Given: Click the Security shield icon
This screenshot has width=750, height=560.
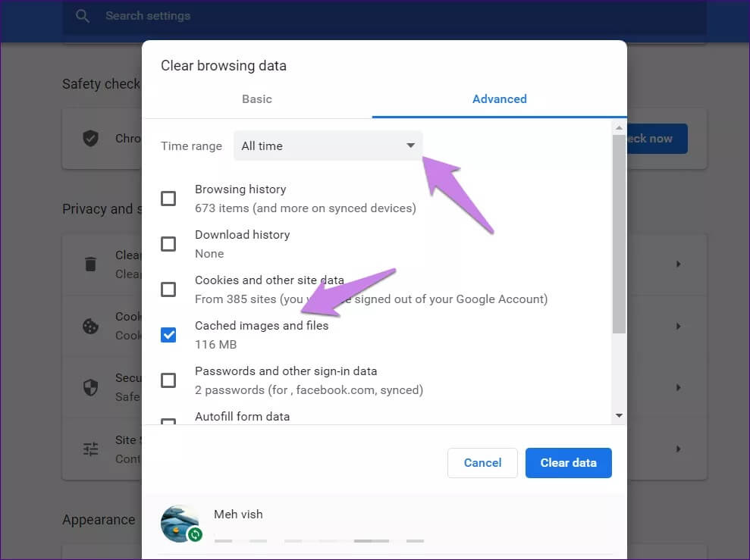Looking at the screenshot, I should [x=91, y=387].
